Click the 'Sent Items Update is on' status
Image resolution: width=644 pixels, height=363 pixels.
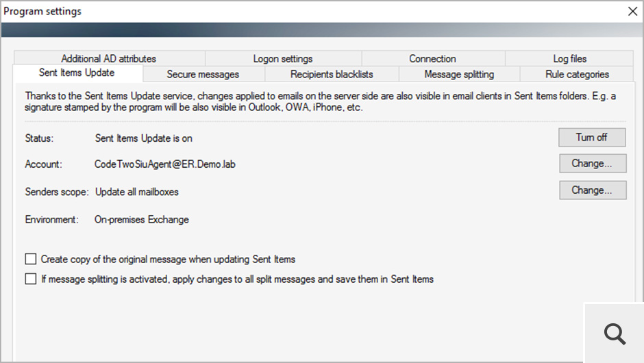click(144, 138)
